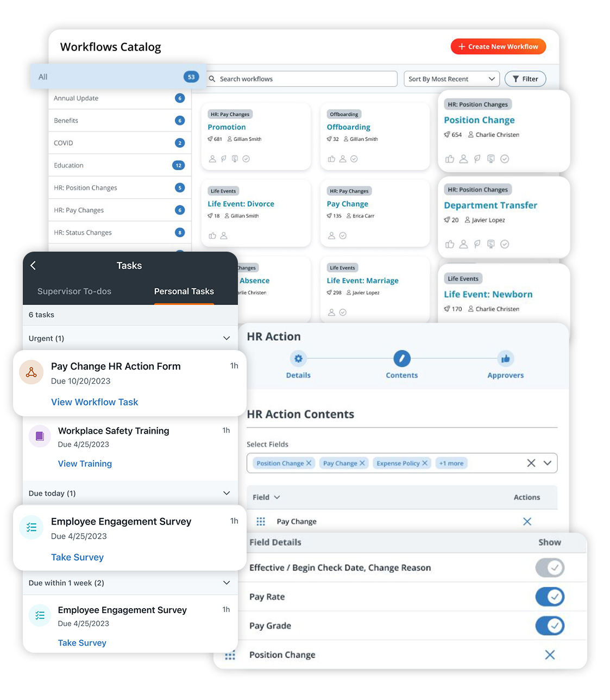Toggle the Pay Grade show switch
The width and height of the screenshot is (610, 700).
tap(550, 626)
